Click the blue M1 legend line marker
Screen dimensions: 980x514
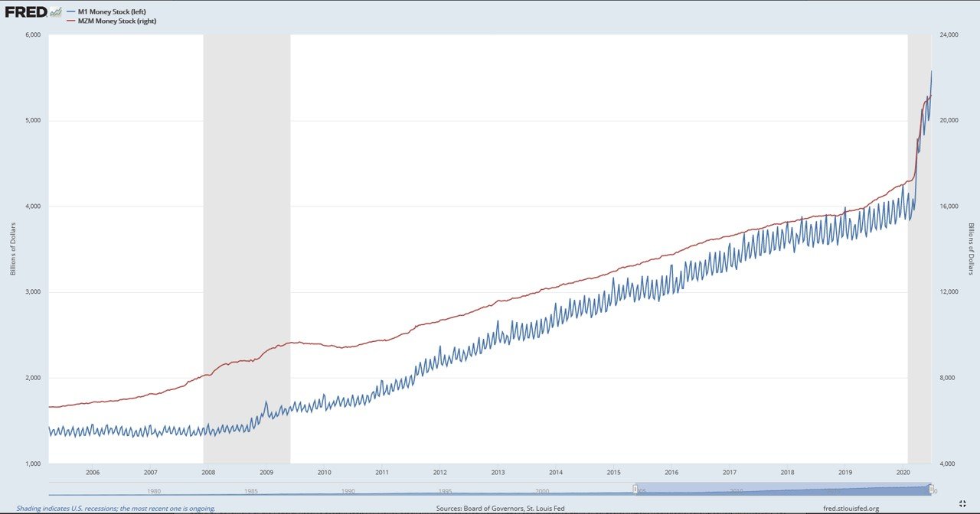pyautogui.click(x=71, y=12)
